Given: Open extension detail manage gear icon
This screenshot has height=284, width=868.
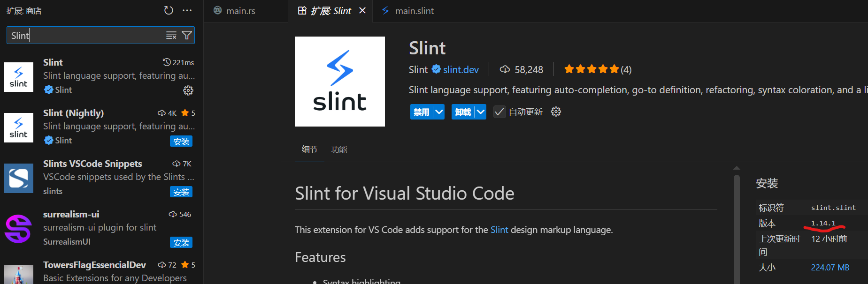Looking at the screenshot, I should (x=556, y=112).
